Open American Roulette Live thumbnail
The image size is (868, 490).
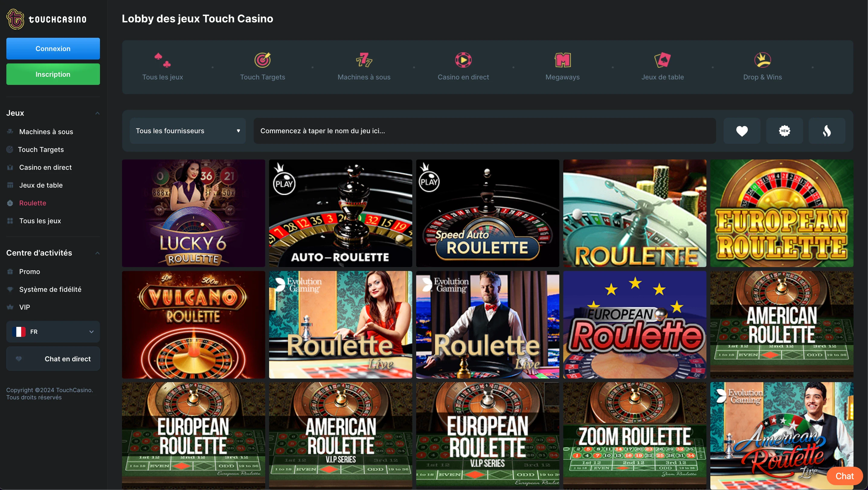coord(782,436)
